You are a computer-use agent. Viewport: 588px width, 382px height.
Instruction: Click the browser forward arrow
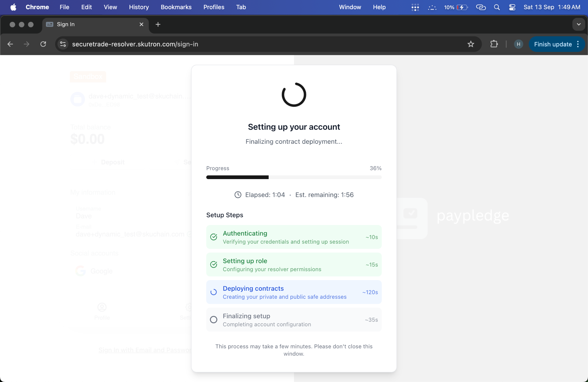(x=26, y=44)
